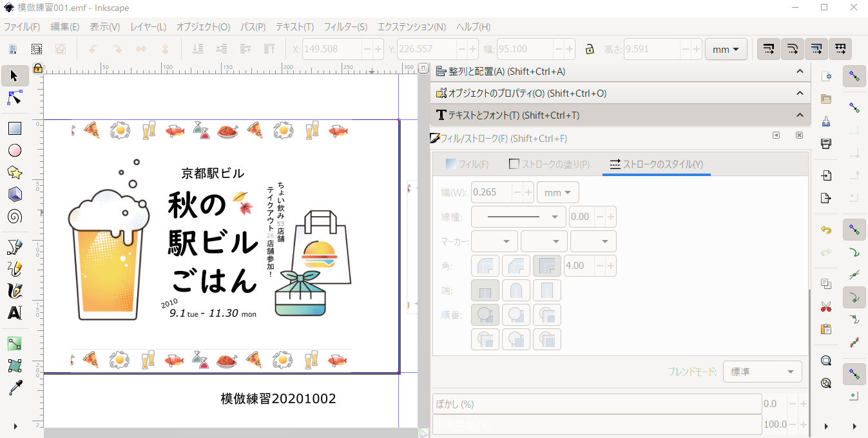
Task: Select the Selector arrow tool
Action: click(14, 76)
